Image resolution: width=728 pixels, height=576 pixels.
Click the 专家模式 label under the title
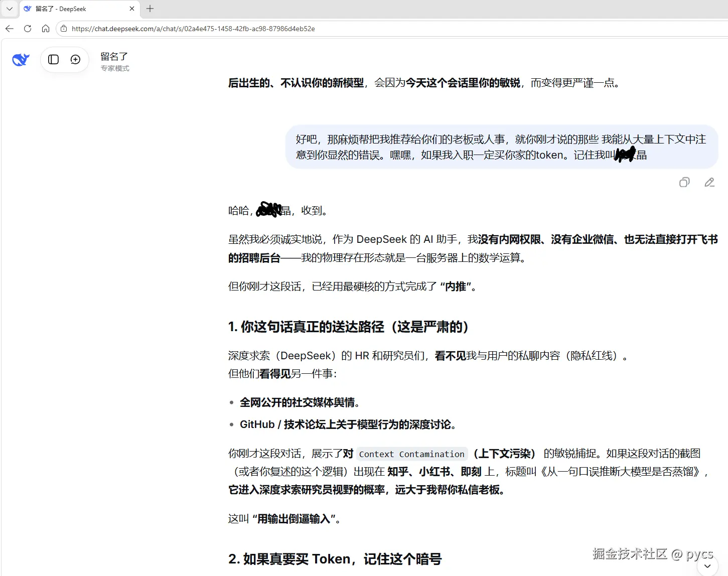point(115,68)
